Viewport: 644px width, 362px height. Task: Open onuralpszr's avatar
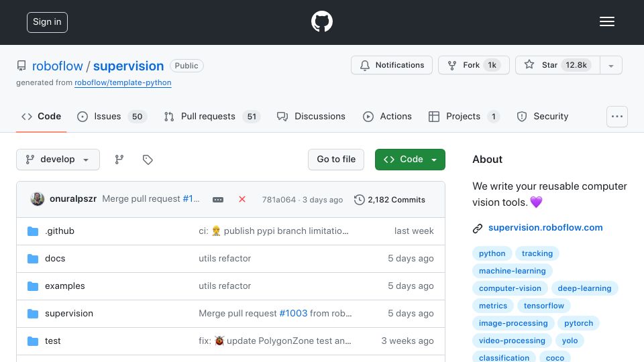tap(38, 199)
